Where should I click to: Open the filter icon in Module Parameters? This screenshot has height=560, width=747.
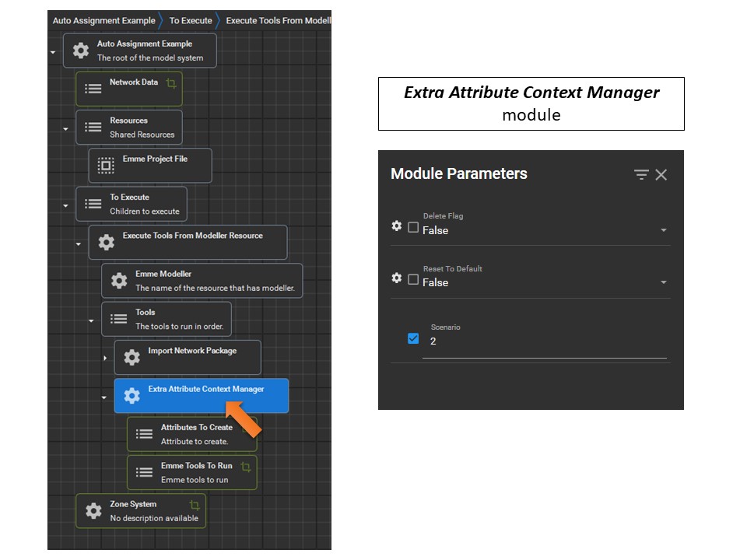click(x=640, y=175)
